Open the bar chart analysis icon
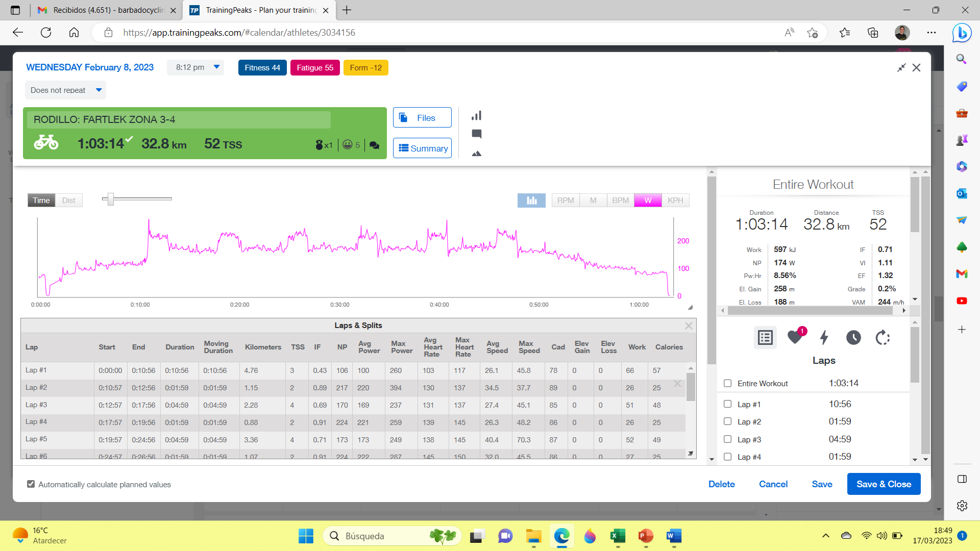 [x=476, y=116]
